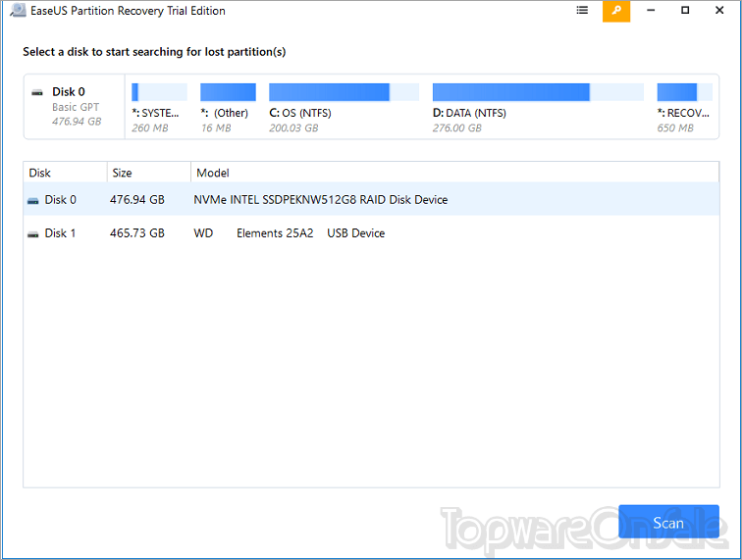Select the RECOV... 650 MB partition bar
The width and height of the screenshot is (742, 560).
685,92
